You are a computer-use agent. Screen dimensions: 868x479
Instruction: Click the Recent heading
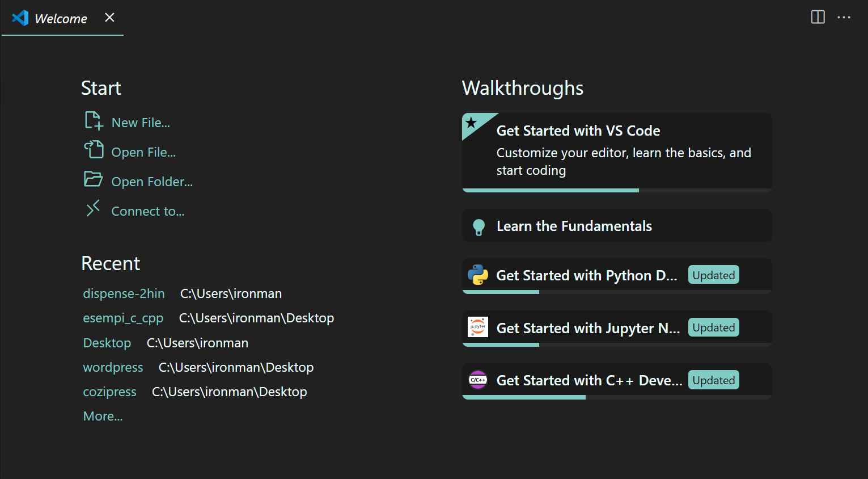click(x=111, y=263)
